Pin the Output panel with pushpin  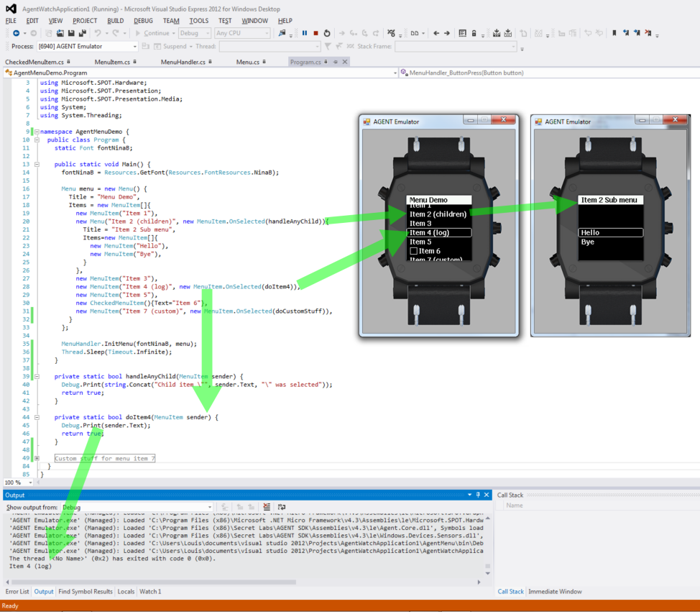[x=478, y=495]
